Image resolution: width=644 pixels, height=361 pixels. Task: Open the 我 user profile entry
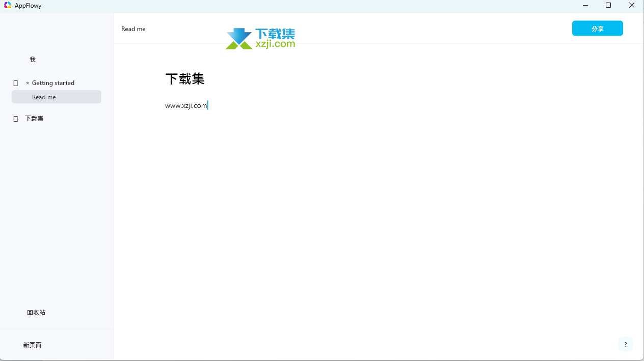coord(33,60)
